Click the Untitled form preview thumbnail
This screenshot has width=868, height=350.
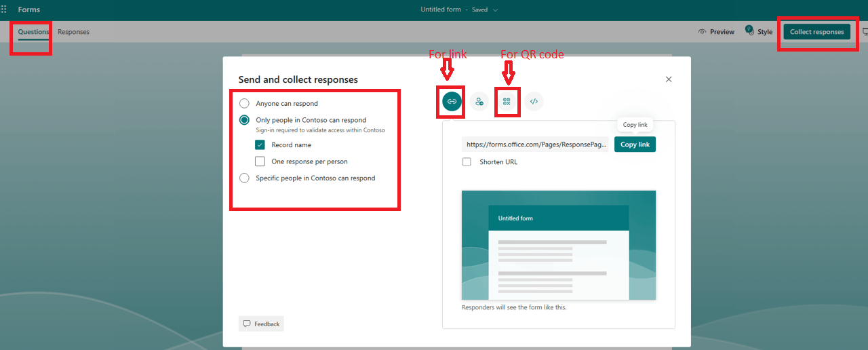(559, 245)
